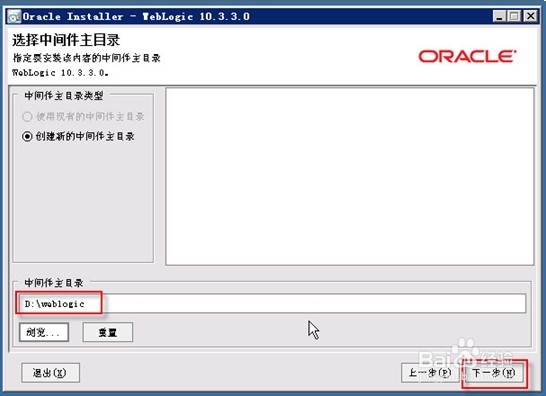Click the 退出(X) exit button
This screenshot has height=396, width=546.
click(50, 373)
